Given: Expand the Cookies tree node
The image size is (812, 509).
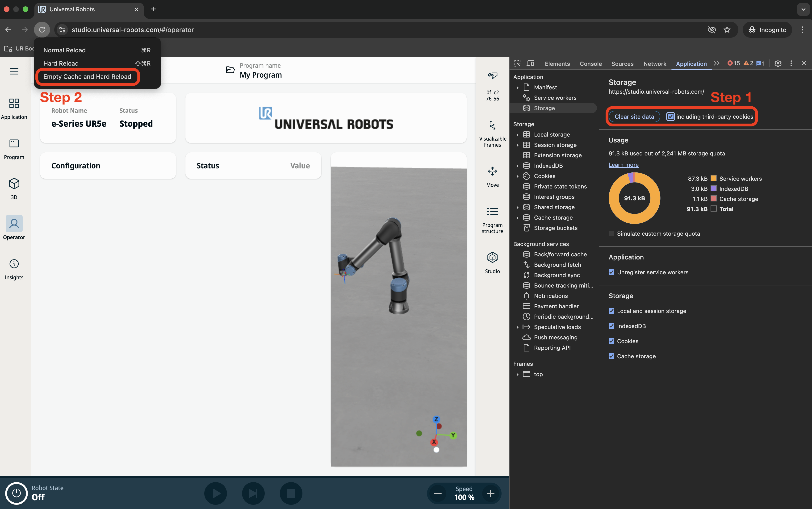Looking at the screenshot, I should (x=517, y=176).
